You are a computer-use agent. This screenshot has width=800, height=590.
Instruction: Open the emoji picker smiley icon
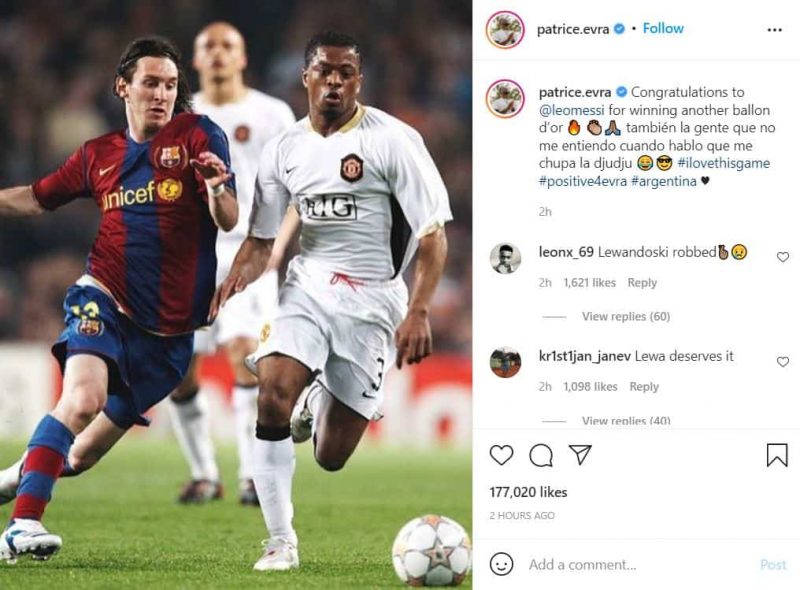coord(501,564)
